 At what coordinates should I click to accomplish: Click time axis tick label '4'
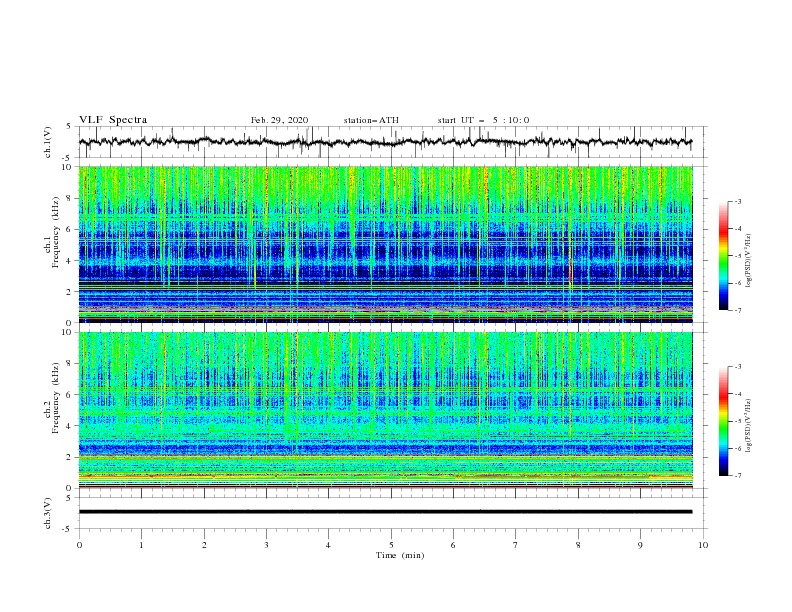[328, 545]
